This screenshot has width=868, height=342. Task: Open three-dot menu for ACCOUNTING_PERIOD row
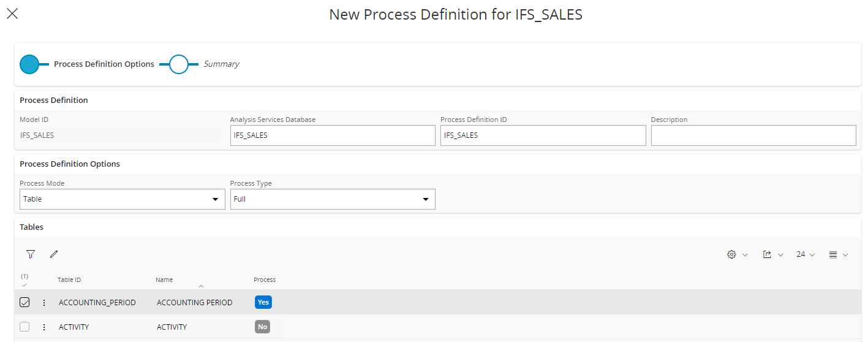click(44, 302)
